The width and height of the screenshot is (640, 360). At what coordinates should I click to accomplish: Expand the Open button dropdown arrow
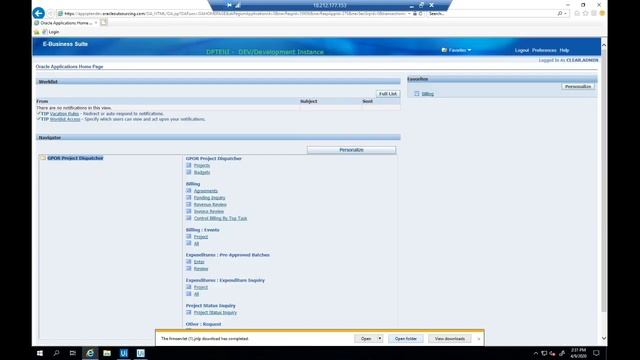pos(380,338)
